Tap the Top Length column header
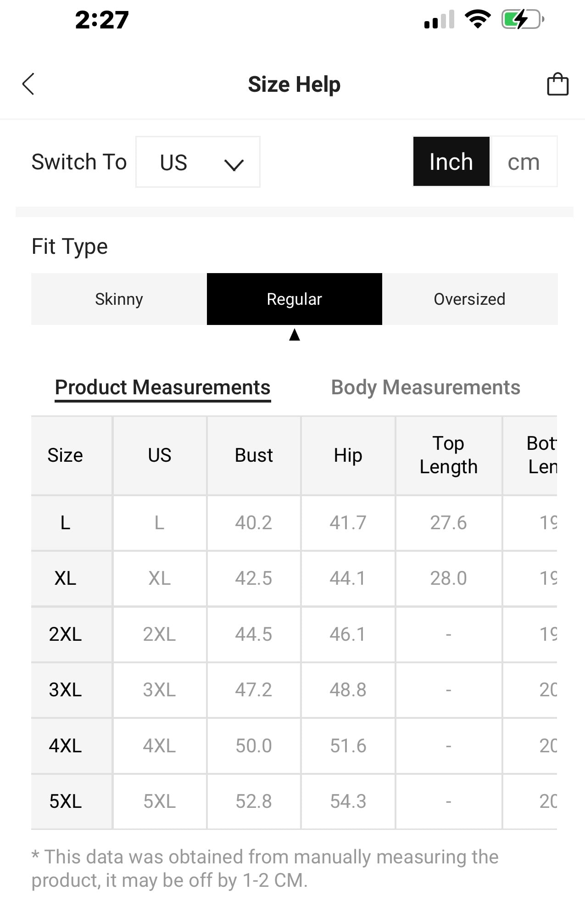Screen dimensions: 585x924 pyautogui.click(x=448, y=455)
